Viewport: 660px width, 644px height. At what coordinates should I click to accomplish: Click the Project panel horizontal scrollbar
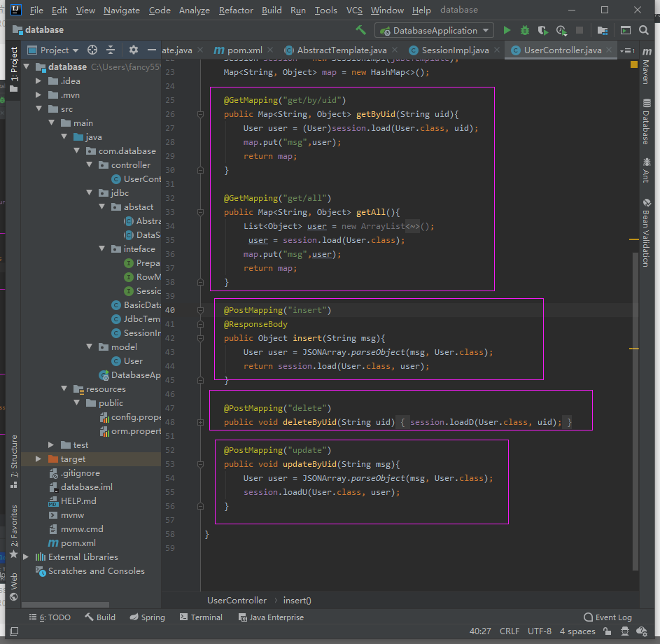65,604
